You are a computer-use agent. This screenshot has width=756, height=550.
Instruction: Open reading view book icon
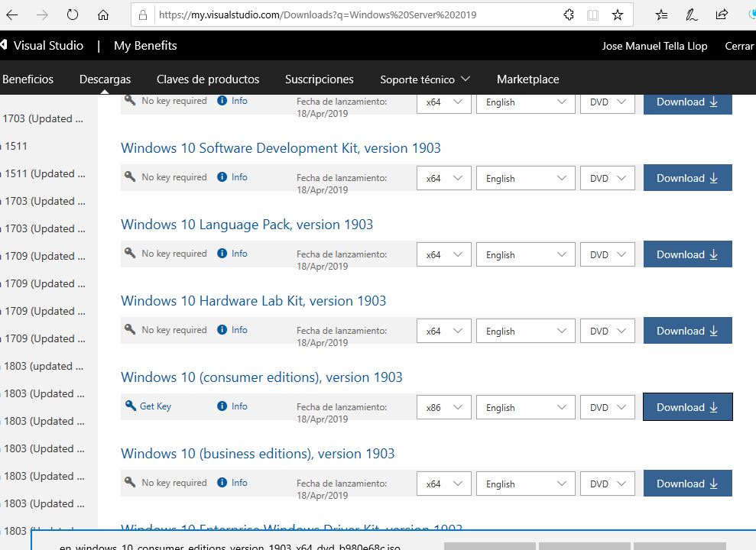tap(592, 15)
